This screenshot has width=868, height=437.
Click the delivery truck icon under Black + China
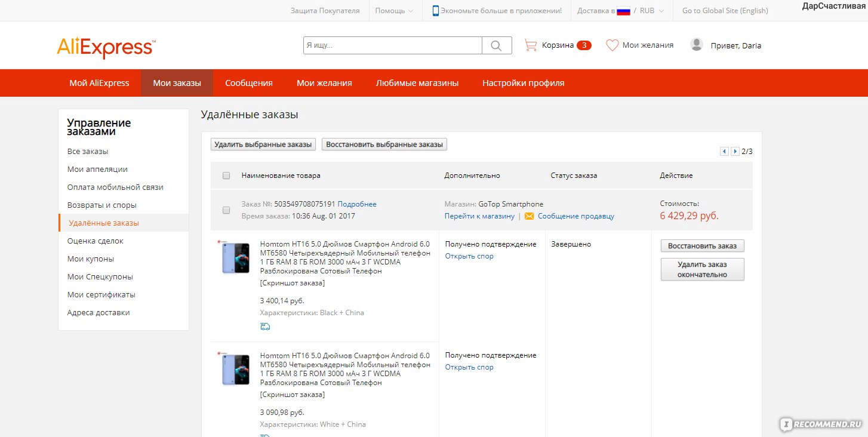pos(265,326)
